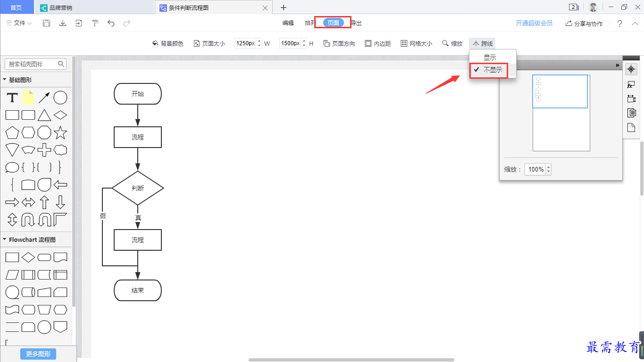Open the 文件 menu dropdown
Image resolution: width=644 pixels, height=362 pixels.
coord(19,23)
